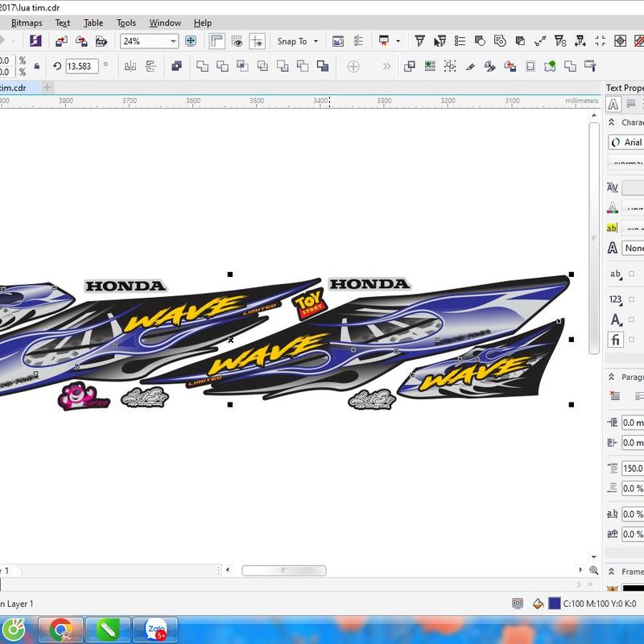This screenshot has height=644, width=644.
Task: Toggle the lock ratio padlock
Action: (37, 66)
